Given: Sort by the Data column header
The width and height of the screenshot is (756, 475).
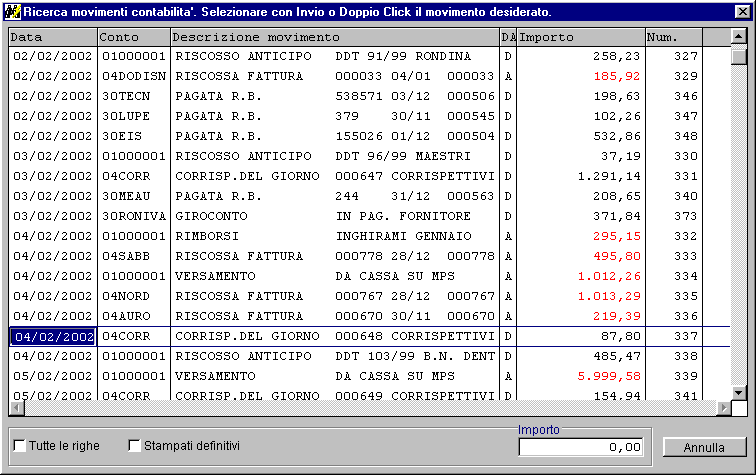Looking at the screenshot, I should click(52, 37).
